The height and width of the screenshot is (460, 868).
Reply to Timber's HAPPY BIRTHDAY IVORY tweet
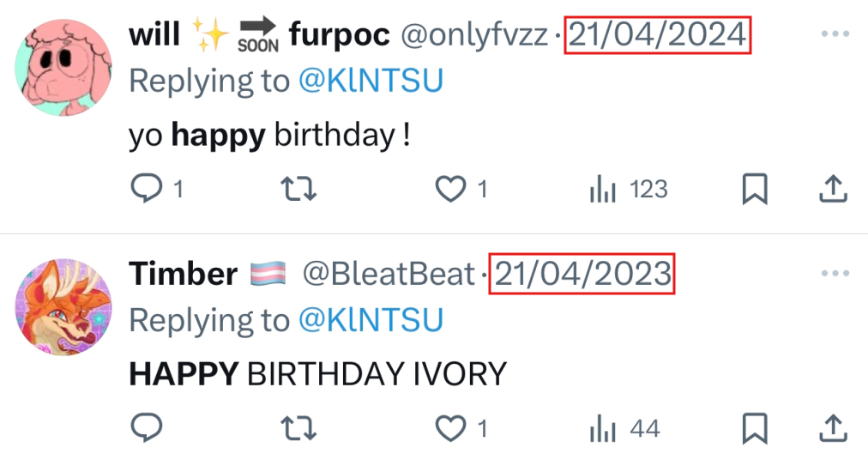coord(146,427)
